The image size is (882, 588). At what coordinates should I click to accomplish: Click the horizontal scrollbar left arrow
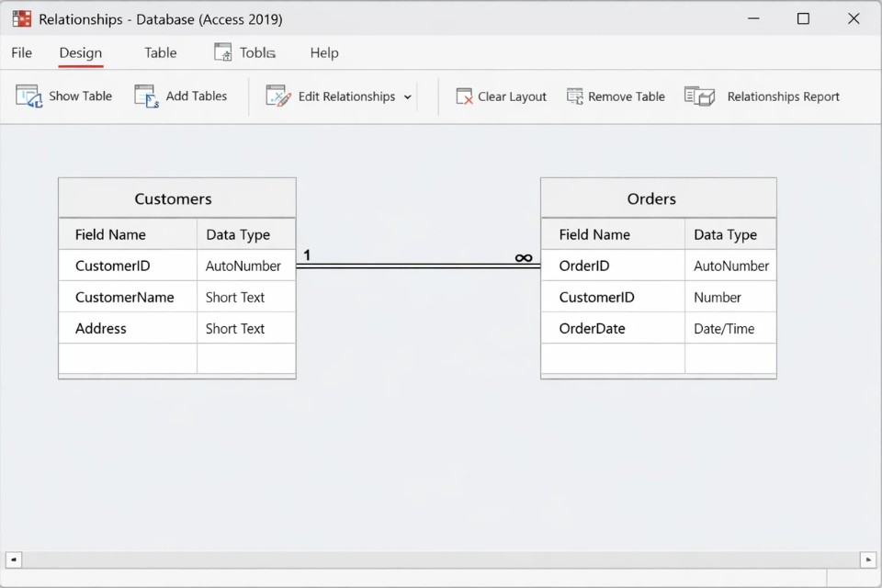tap(14, 560)
